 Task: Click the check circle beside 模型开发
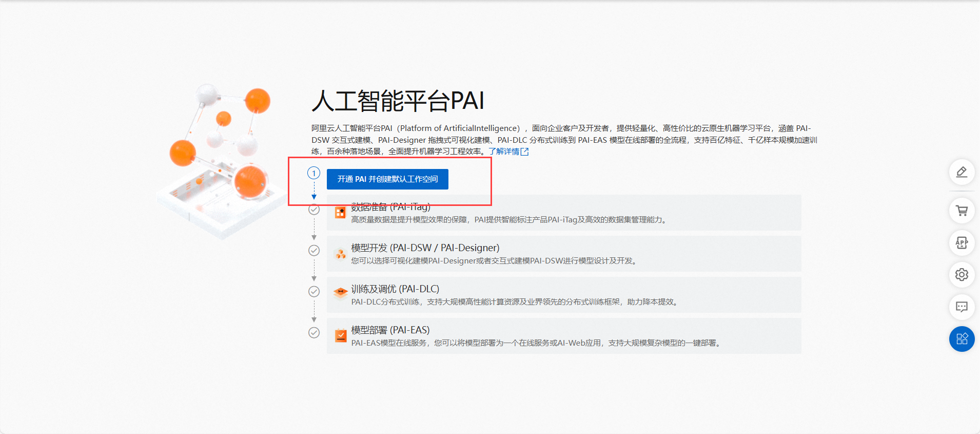coord(314,250)
